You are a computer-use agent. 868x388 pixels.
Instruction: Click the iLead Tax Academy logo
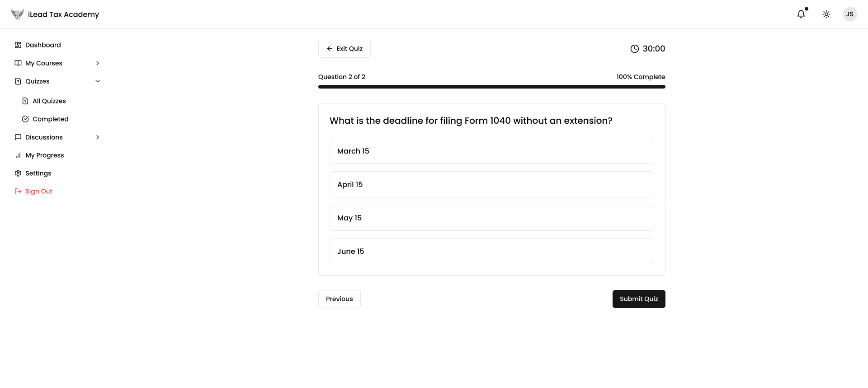pos(18,14)
